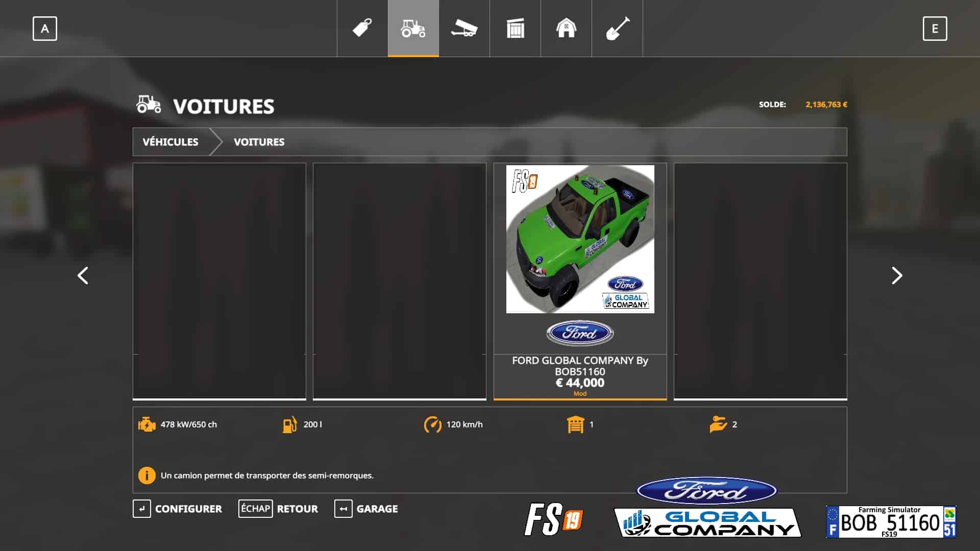This screenshot has width=980, height=551.
Task: Open the price tag sales category
Action: click(x=362, y=28)
